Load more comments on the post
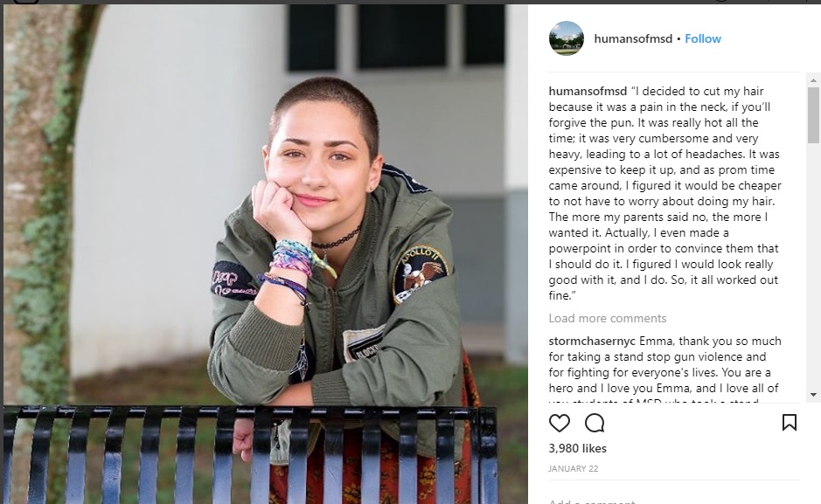The height and width of the screenshot is (504, 821). (608, 319)
